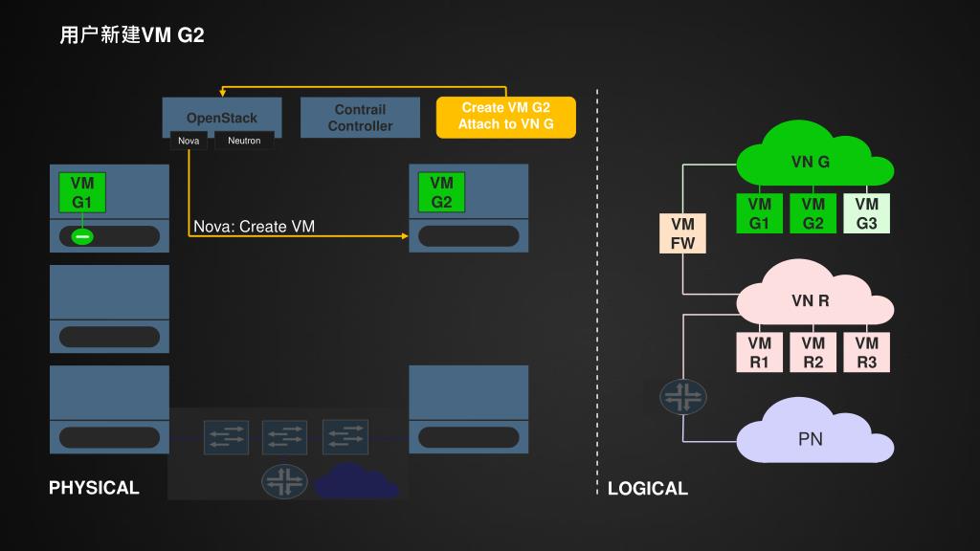Image resolution: width=980 pixels, height=551 pixels.
Task: Click the pink VN R cloud
Action: [x=814, y=293]
